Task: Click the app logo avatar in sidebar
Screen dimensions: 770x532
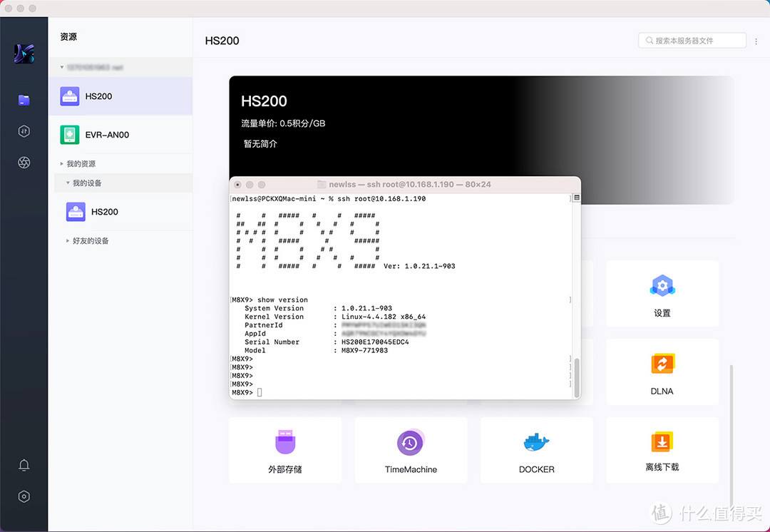Action: coord(24,53)
